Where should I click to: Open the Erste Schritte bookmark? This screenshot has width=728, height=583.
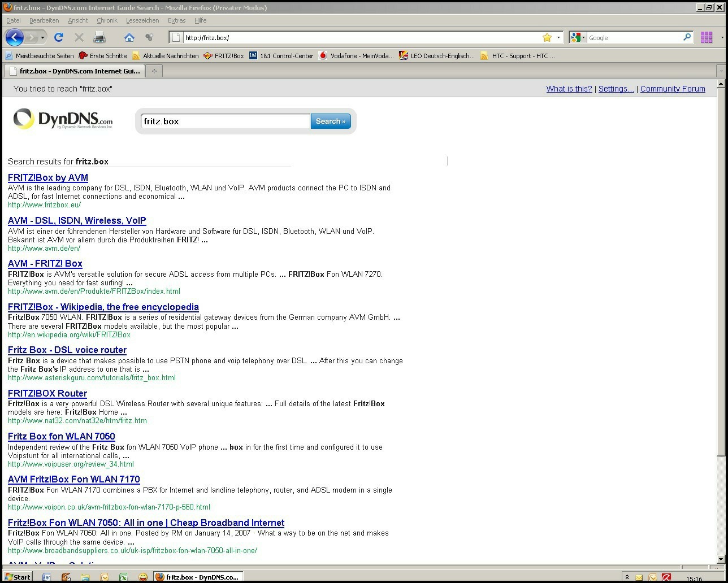[x=102, y=56]
